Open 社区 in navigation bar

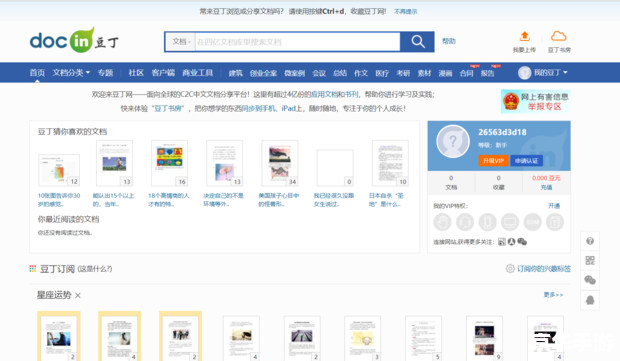click(136, 73)
